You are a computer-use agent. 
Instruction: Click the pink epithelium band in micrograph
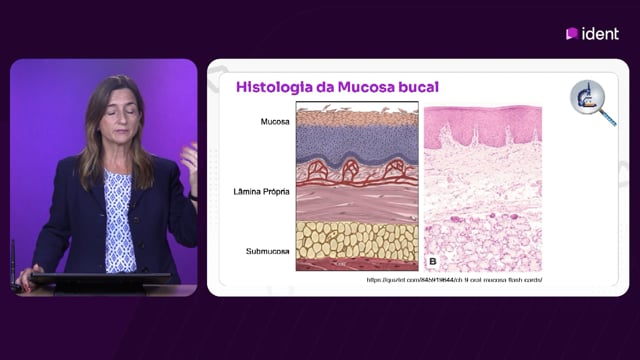pyautogui.click(x=483, y=124)
